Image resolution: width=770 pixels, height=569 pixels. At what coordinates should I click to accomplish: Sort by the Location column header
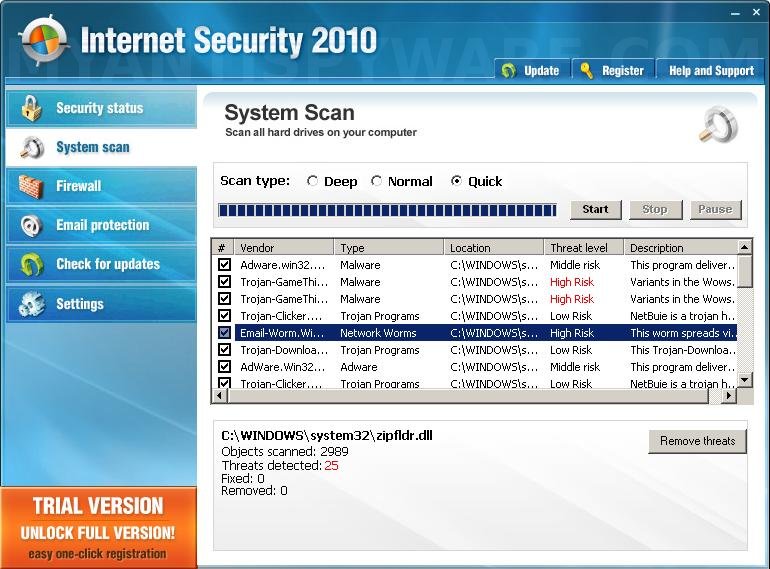coord(494,247)
